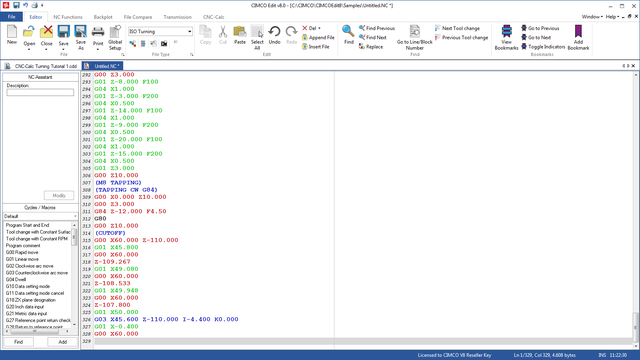640x360 pixels.
Task: Click Find Next
Action: (x=373, y=38)
